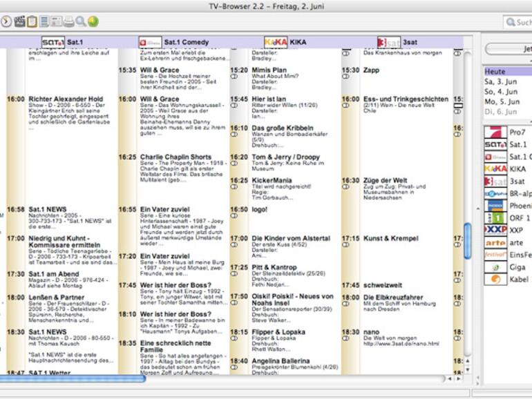This screenshot has height=399, width=532.
Task: Click the horizontal scrollbar thumb at bottom
Action: tap(73, 378)
